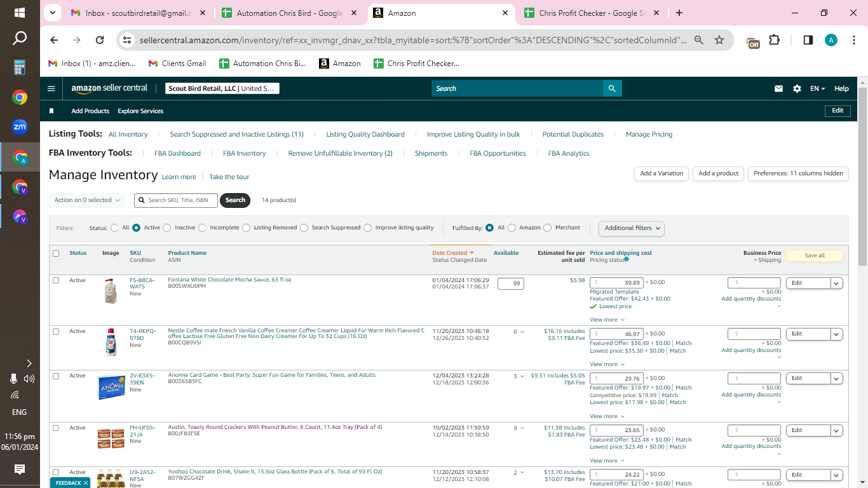Switch to the Automation Chris Bird tab

(290, 13)
